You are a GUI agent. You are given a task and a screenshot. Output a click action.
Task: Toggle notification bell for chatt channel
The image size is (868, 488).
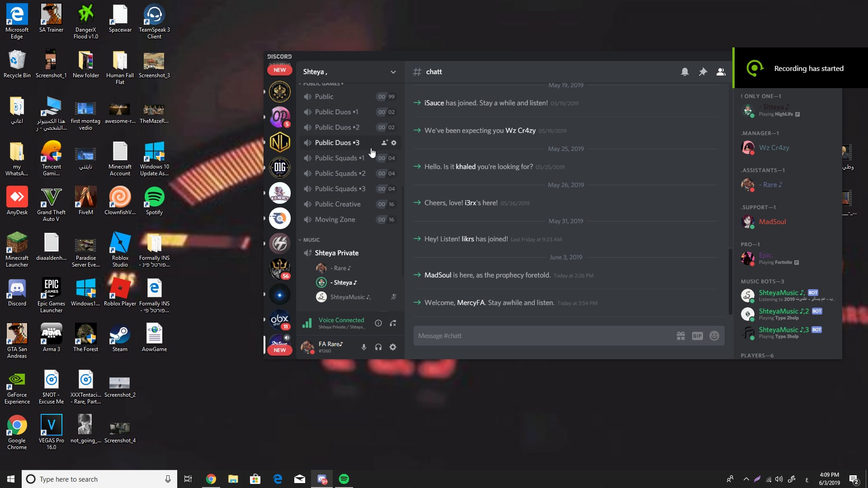tap(685, 72)
